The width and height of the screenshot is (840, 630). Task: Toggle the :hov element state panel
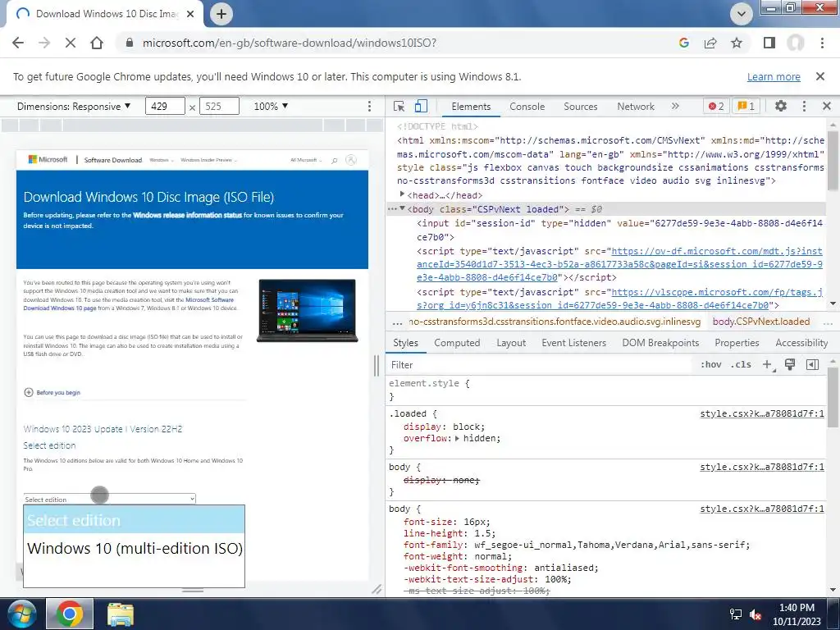pos(711,365)
